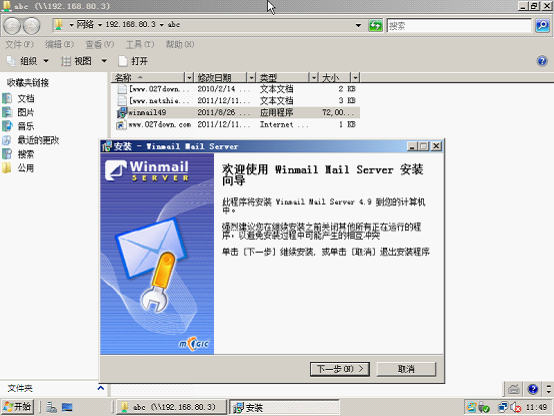The image size is (554, 416).
Task: Open 类型 column filter dropdown
Action: [x=313, y=77]
